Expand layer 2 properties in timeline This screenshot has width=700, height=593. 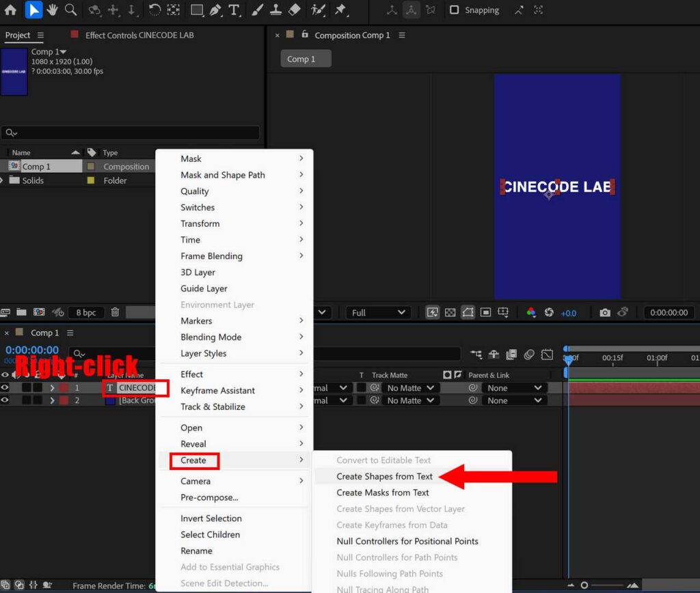tap(52, 401)
